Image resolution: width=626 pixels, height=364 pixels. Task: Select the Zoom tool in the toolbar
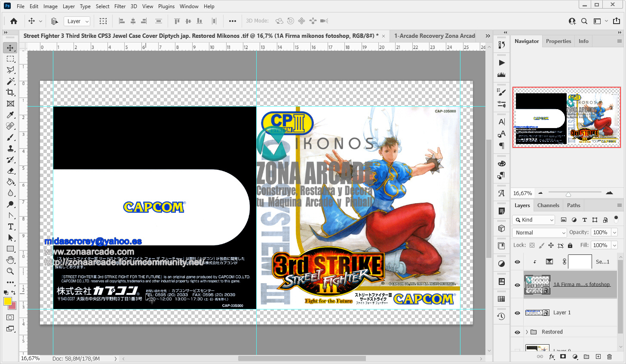[11, 271]
